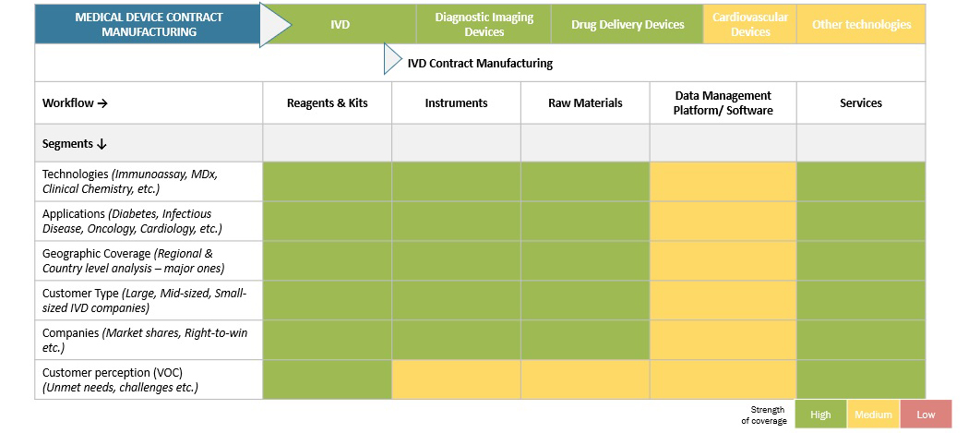Viewport: 980px width, 433px height.
Task: Select the Instruments column header
Action: [x=456, y=103]
